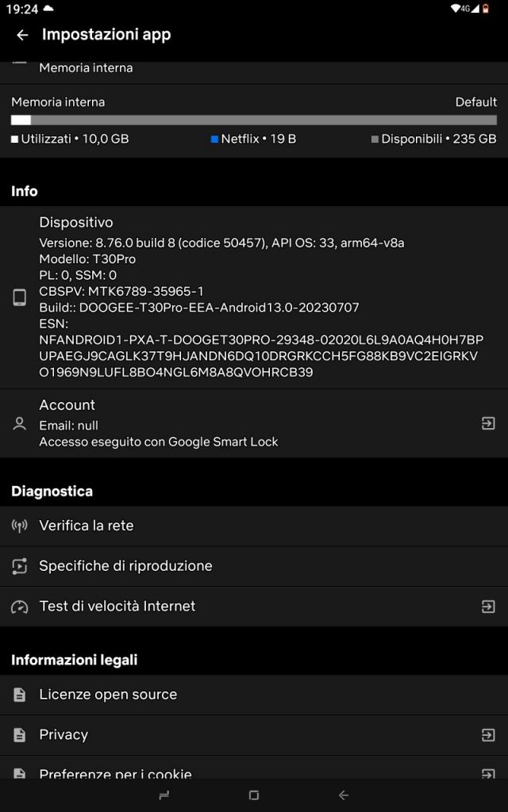The image size is (508, 812).
Task: Open Specifiche di riproduzione
Action: (125, 566)
